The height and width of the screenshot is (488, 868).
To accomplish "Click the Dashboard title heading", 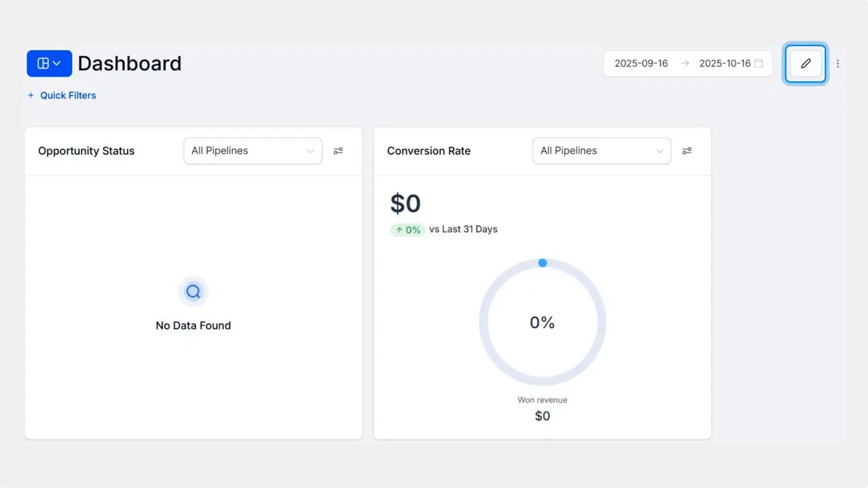I will [130, 64].
